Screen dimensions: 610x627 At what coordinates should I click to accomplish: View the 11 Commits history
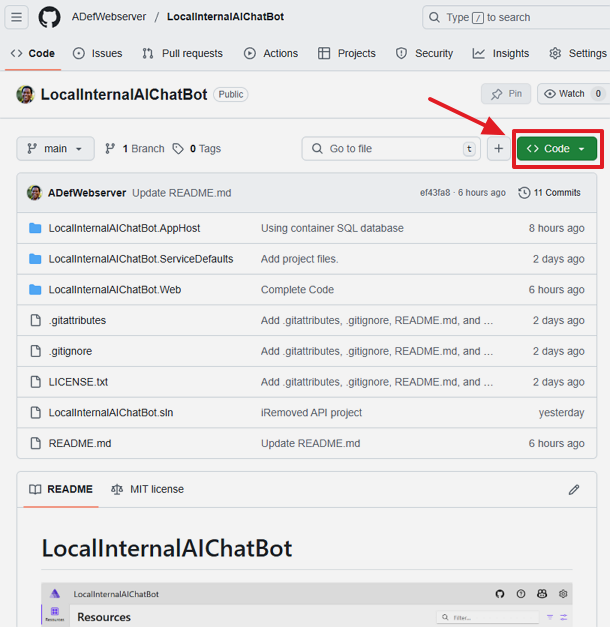point(549,193)
